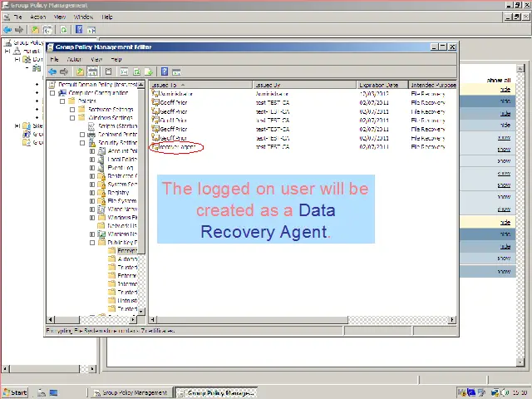Screen dimensions: 532x399
Task: Click Wireless Network policies icon in tree
Action: [101, 234]
